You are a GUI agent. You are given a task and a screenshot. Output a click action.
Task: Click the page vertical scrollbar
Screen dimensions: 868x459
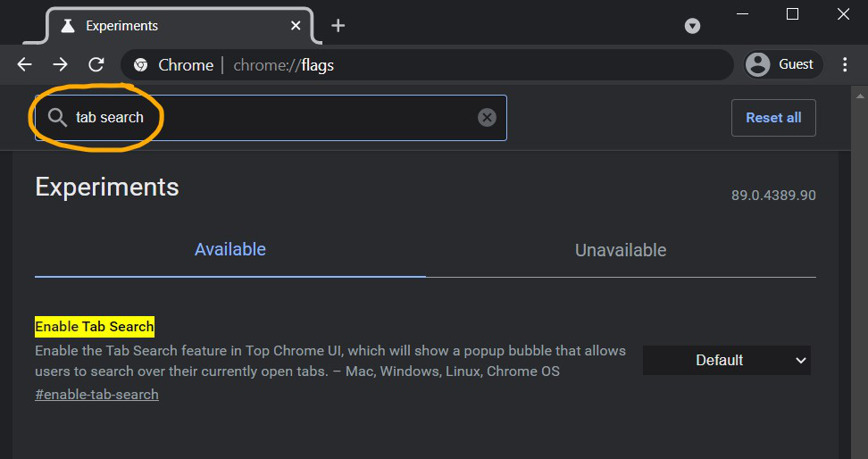click(x=860, y=268)
